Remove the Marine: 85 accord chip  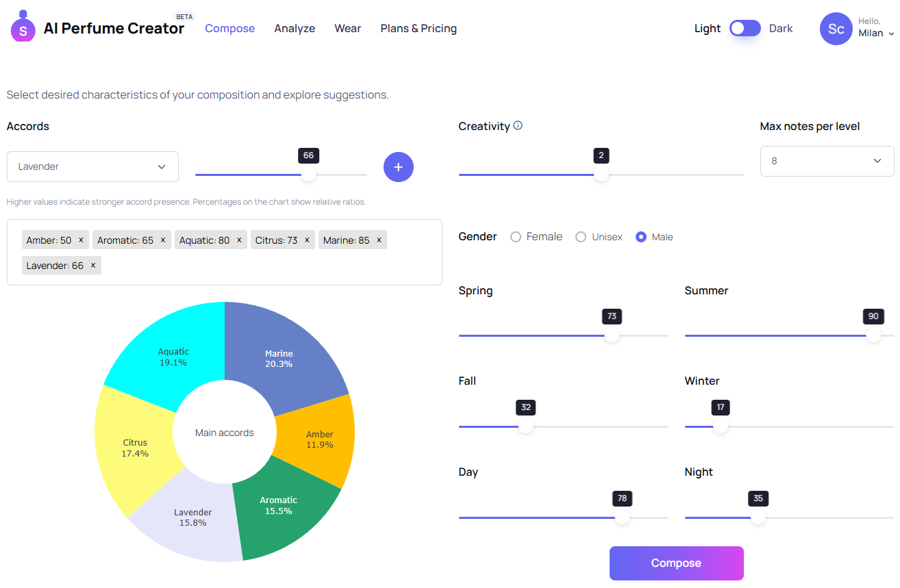(x=378, y=240)
